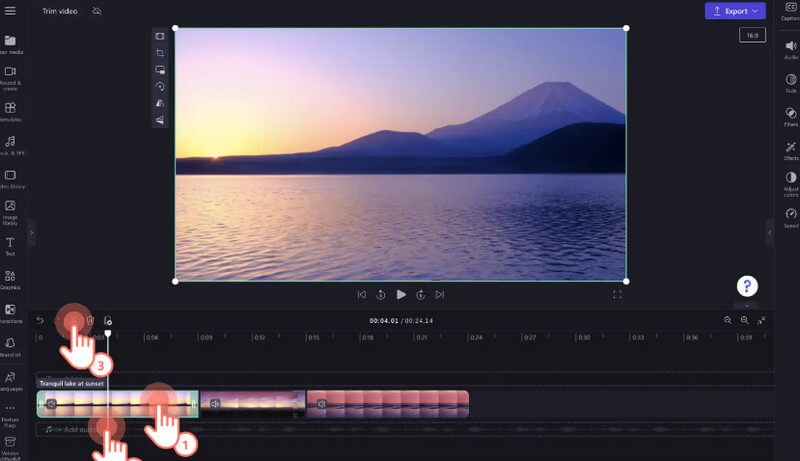Toggle mute on the third timeline clip

[322, 404]
